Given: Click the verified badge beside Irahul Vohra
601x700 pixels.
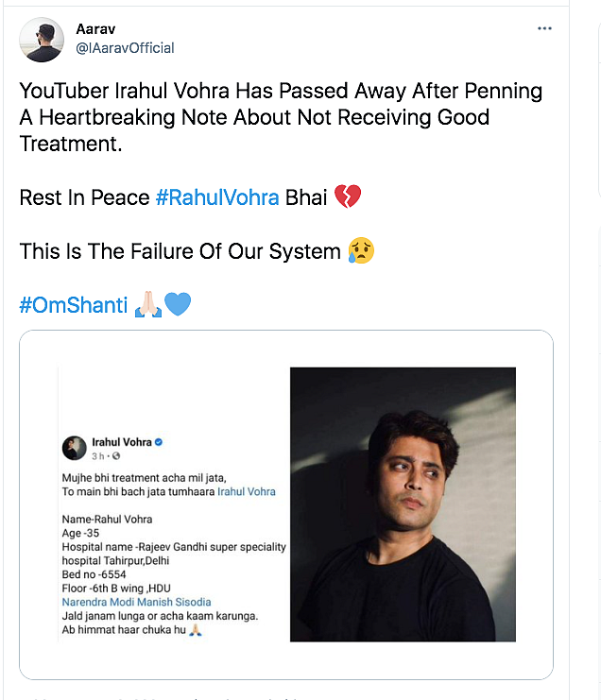Looking at the screenshot, I should [x=159, y=442].
